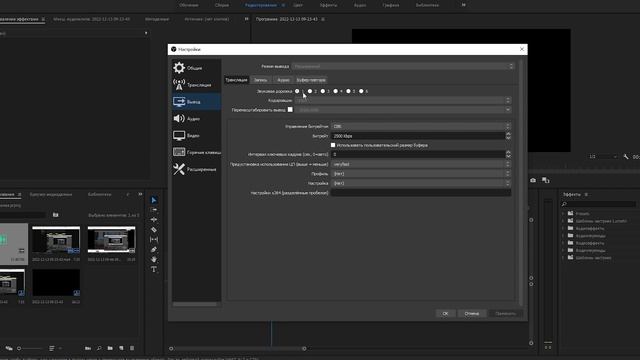
Task: Select audio track 4 radio button
Action: point(336,91)
